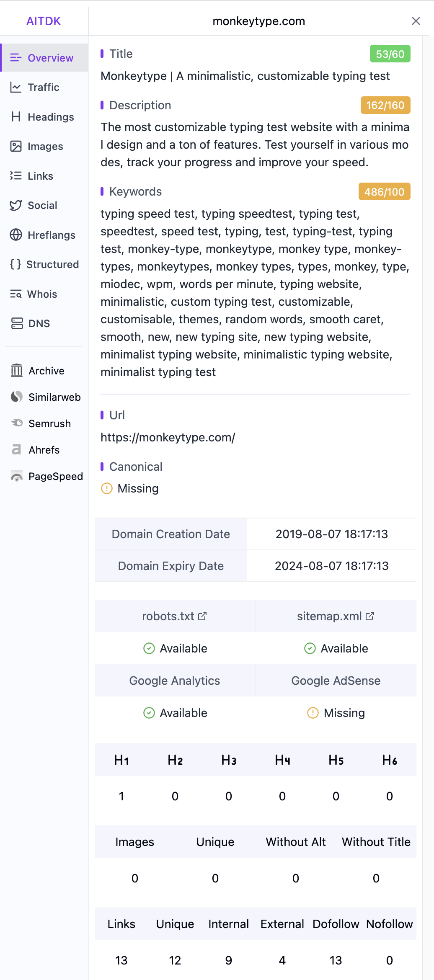Click sitemap.xml available check icon
Image resolution: width=434 pixels, height=980 pixels.
310,648
